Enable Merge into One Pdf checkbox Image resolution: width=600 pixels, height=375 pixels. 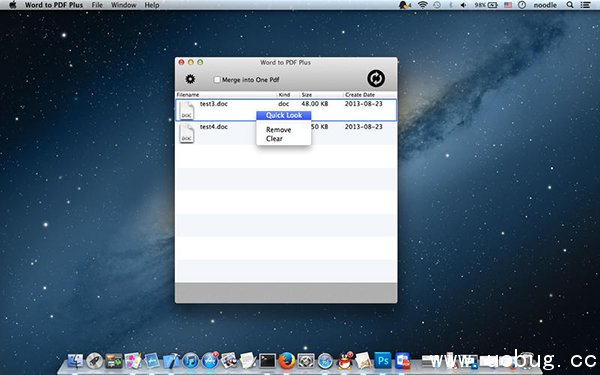217,80
